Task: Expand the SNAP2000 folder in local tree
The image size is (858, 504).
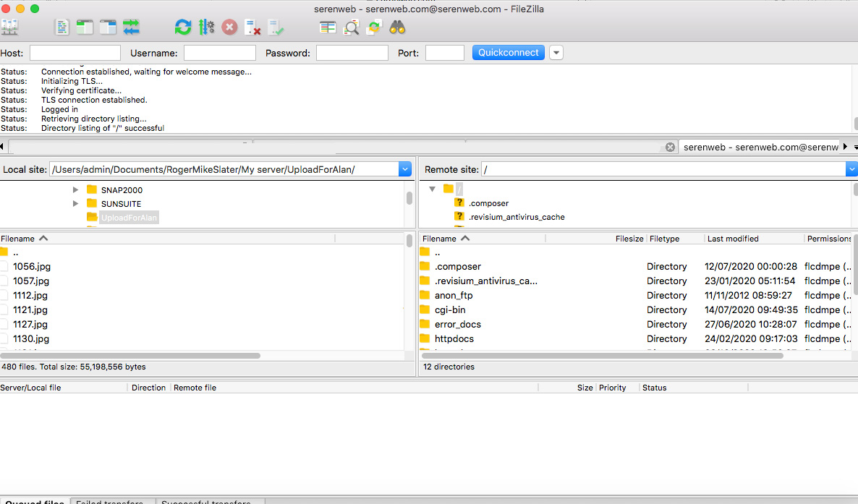Action: 75,190
